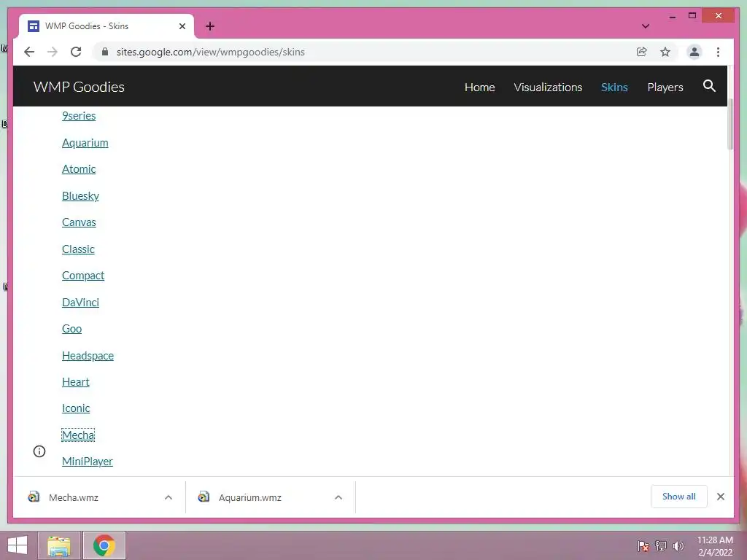Image resolution: width=747 pixels, height=560 pixels.
Task: Open the Iconic skin link
Action: coord(76,408)
